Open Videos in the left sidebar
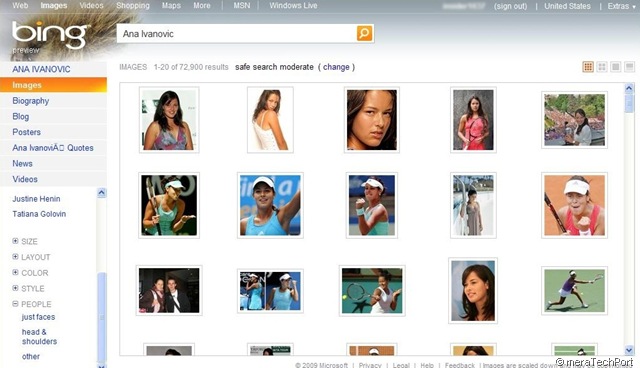The image size is (640, 368). pos(25,179)
